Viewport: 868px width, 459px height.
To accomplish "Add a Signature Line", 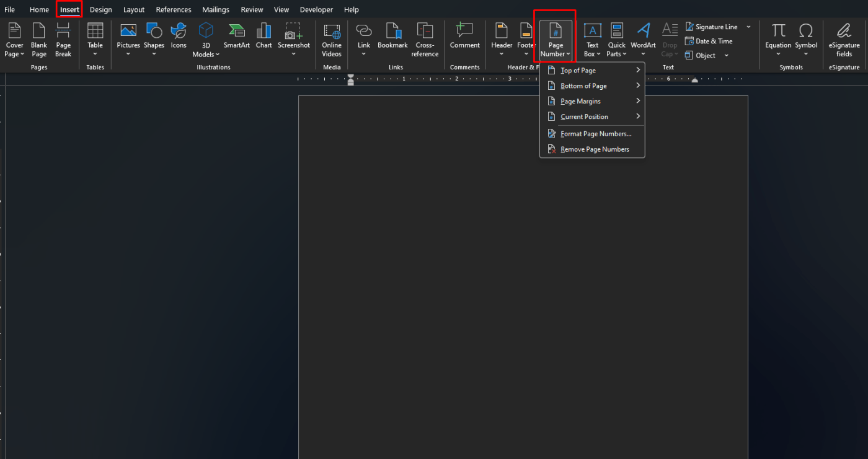I will (711, 27).
